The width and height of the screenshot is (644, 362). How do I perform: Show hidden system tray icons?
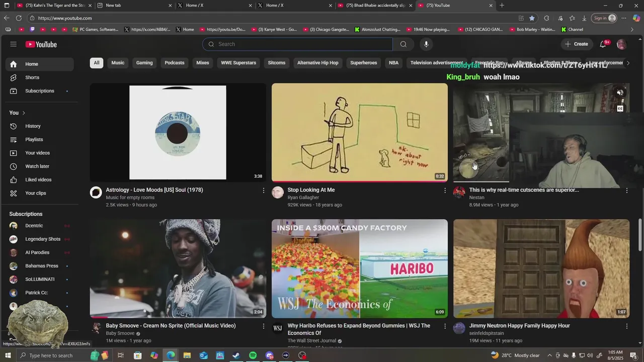tap(549, 355)
